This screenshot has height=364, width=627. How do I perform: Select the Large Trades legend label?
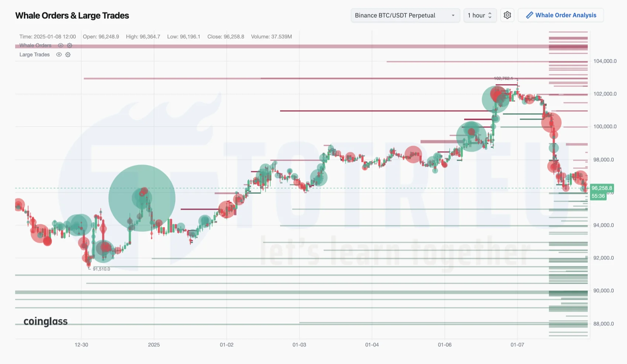pyautogui.click(x=34, y=55)
